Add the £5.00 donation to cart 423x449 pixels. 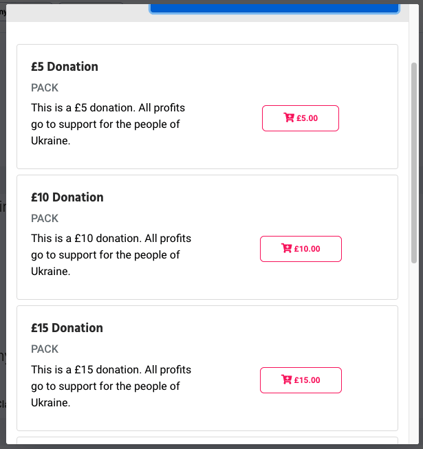300,118
